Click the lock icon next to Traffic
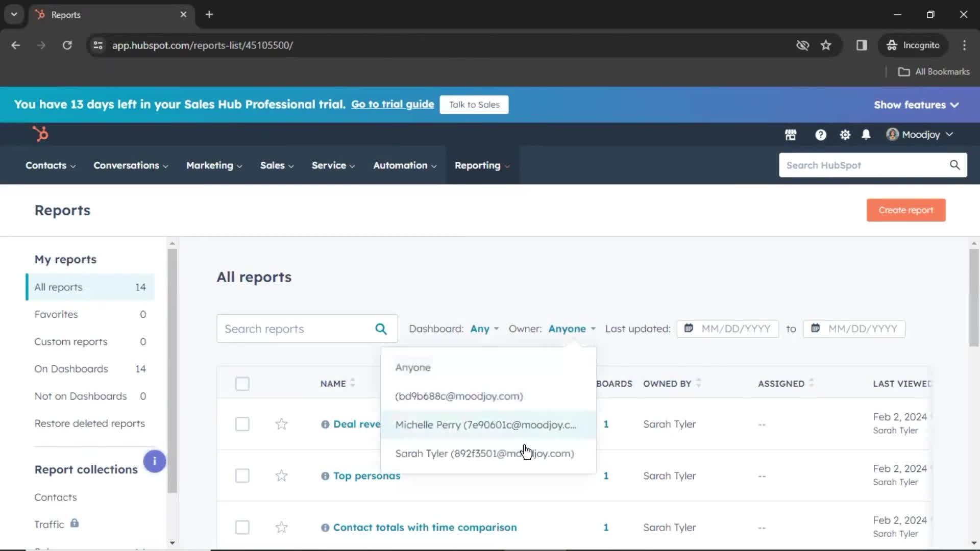Screen dimensions: 980x551 tap(75, 523)
